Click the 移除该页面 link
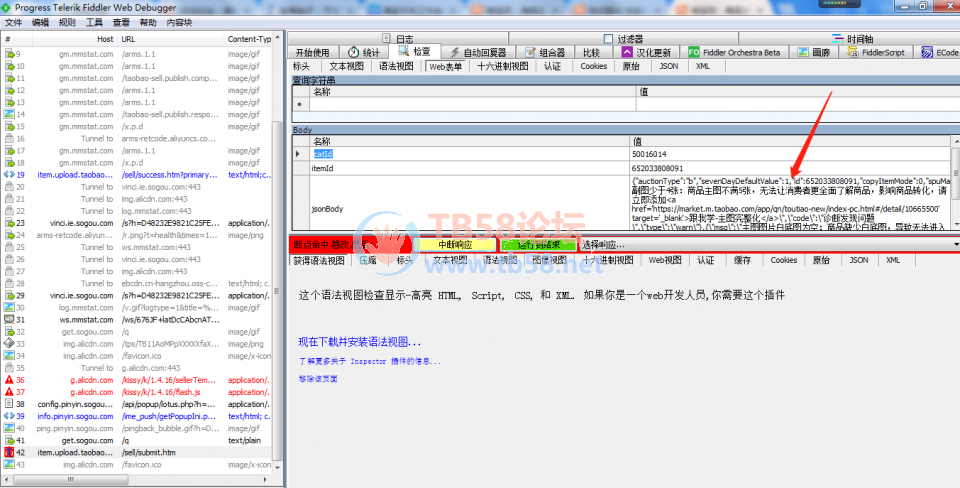960x488 pixels. 318,379
